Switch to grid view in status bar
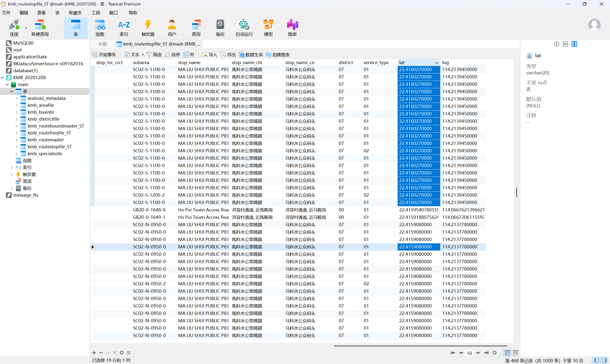This screenshot has height=364, width=610. [x=507, y=353]
